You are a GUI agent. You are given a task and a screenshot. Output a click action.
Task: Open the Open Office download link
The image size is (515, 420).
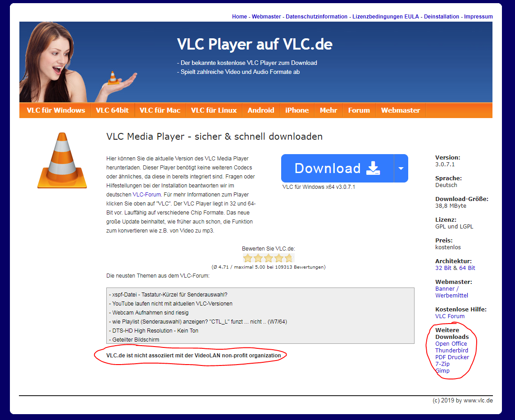451,343
